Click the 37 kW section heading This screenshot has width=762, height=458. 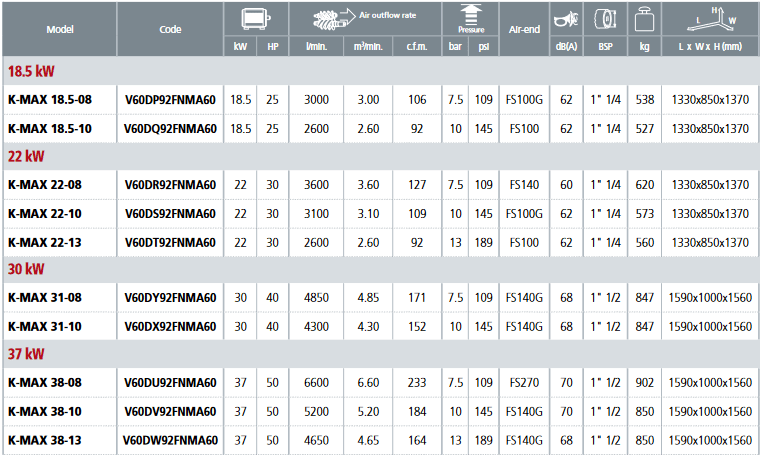26,354
